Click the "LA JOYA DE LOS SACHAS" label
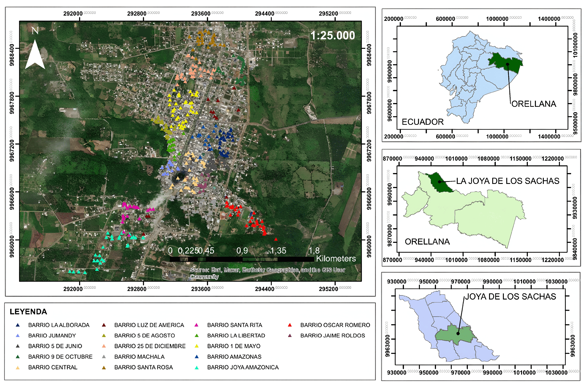This screenshot has width=588, height=387. [x=507, y=181]
